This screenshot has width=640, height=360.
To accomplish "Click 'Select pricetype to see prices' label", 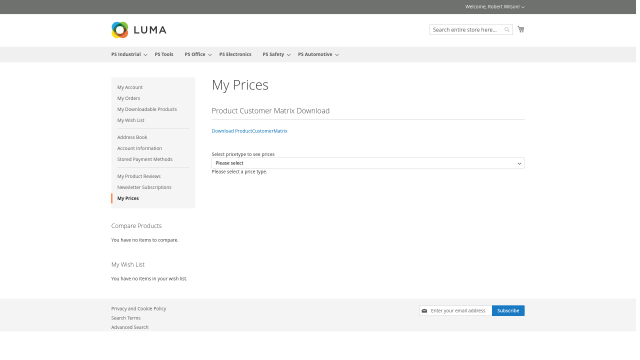I will [243, 154].
